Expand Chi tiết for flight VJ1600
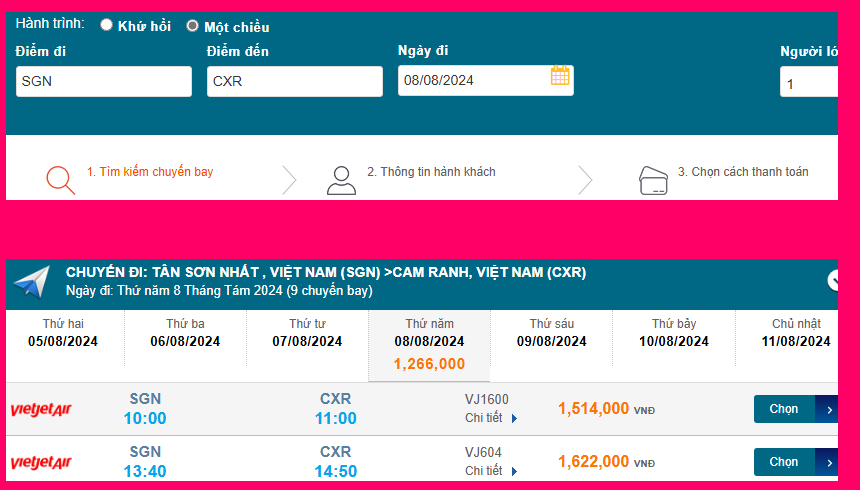 tap(491, 418)
